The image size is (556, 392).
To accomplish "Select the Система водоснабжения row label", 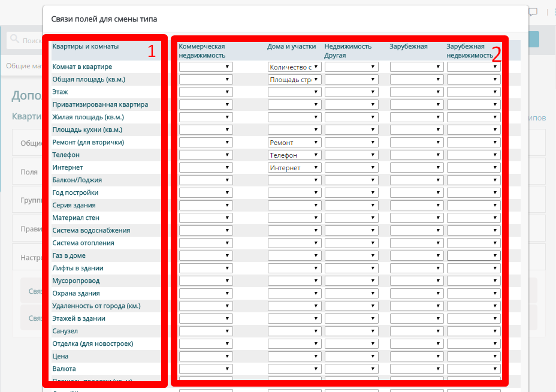I will click(x=91, y=231).
